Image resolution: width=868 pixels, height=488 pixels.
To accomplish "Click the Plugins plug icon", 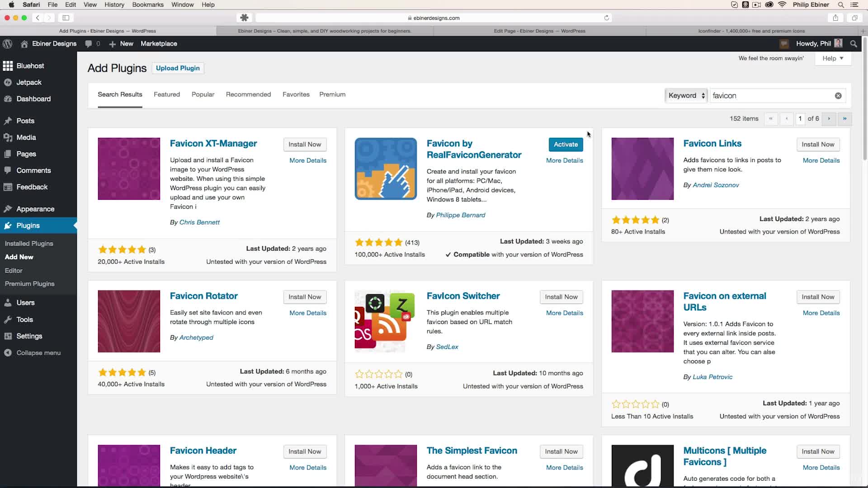I will (8, 225).
